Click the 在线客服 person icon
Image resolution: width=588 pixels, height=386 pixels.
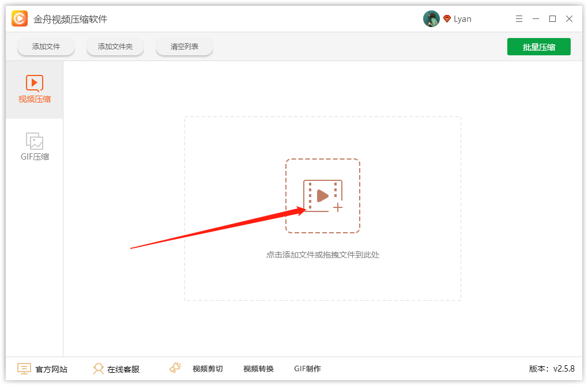pyautogui.click(x=98, y=369)
